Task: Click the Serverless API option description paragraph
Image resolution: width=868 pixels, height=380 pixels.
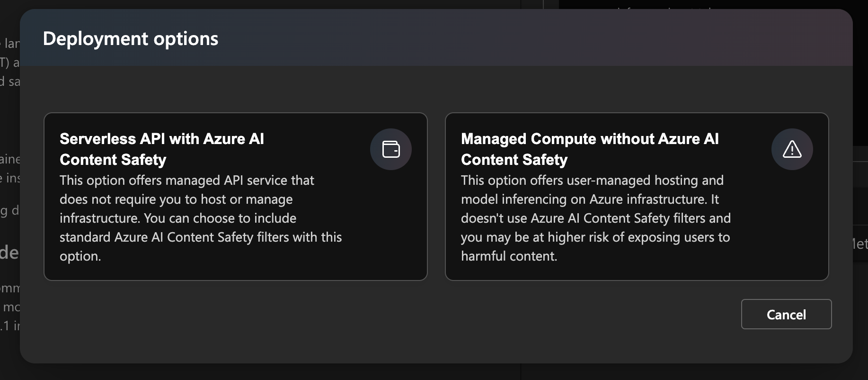Action: pyautogui.click(x=201, y=218)
